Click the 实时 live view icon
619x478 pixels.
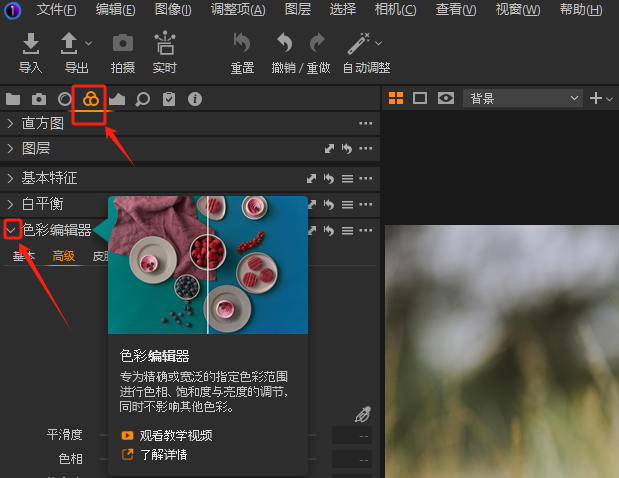click(x=165, y=43)
